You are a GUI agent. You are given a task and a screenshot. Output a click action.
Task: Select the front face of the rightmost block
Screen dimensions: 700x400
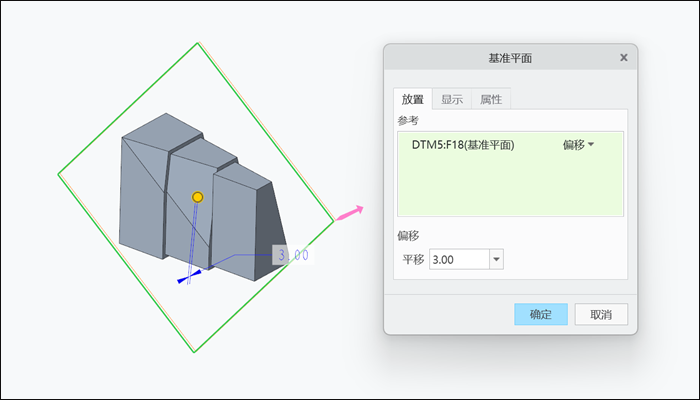click(234, 225)
